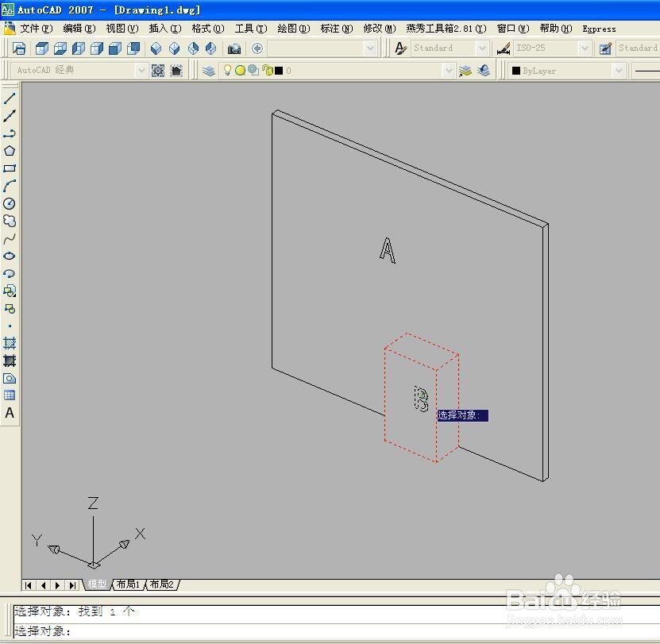Click the Camera create icon
The width and height of the screenshot is (660, 644).
click(x=234, y=48)
